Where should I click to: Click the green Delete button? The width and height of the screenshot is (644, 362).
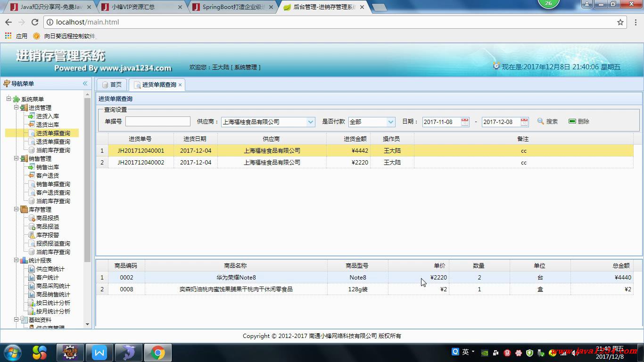click(579, 122)
